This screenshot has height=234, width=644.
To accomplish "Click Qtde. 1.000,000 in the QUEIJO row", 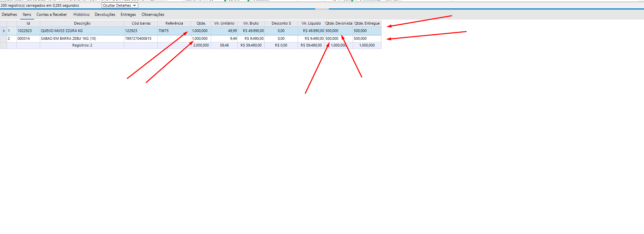I will [201, 31].
